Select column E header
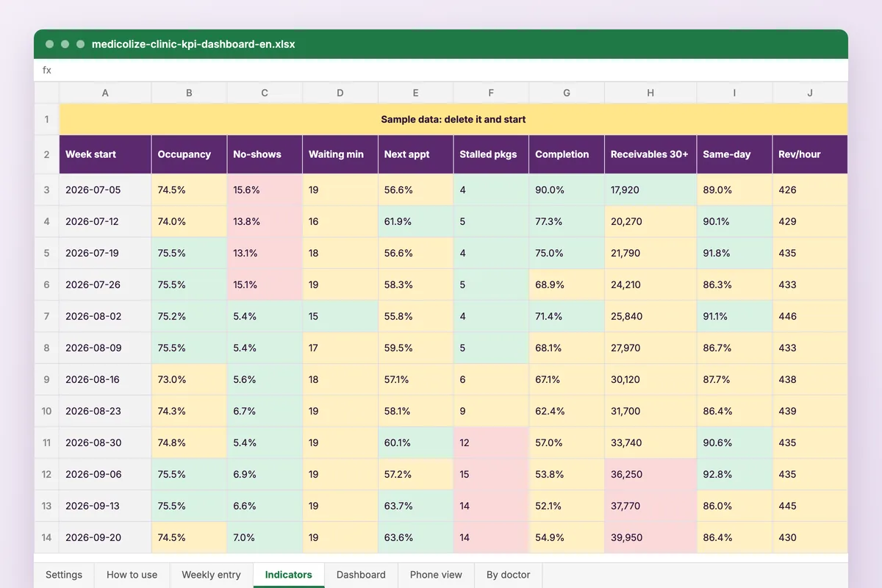The image size is (882, 588). pos(415,93)
